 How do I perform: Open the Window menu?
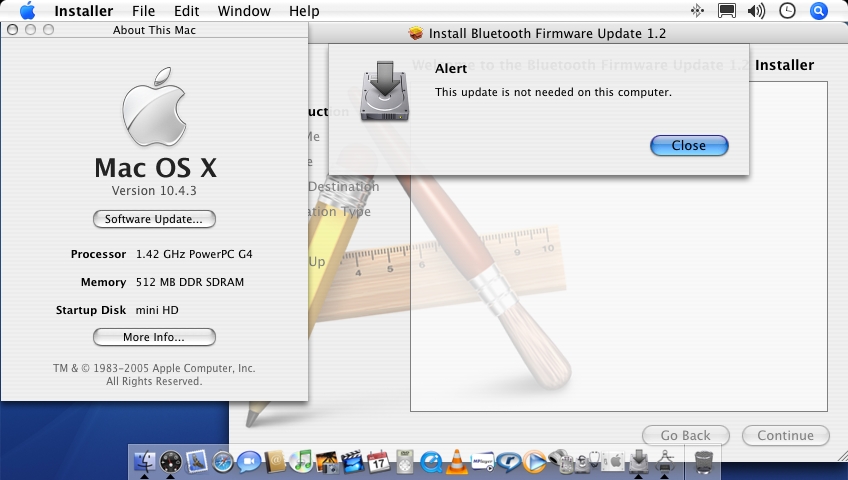click(244, 11)
